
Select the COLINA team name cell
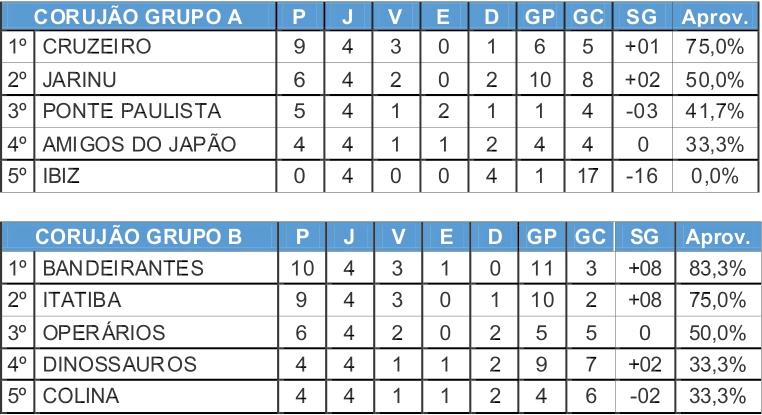[156, 396]
